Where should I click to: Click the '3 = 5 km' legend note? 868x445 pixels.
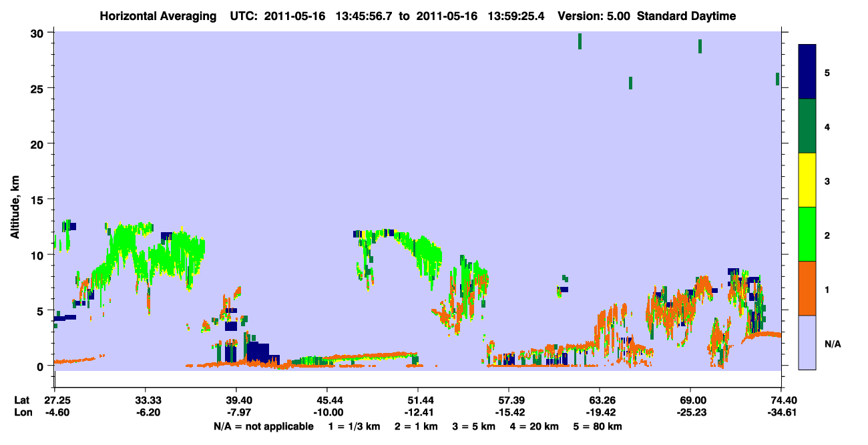click(473, 426)
